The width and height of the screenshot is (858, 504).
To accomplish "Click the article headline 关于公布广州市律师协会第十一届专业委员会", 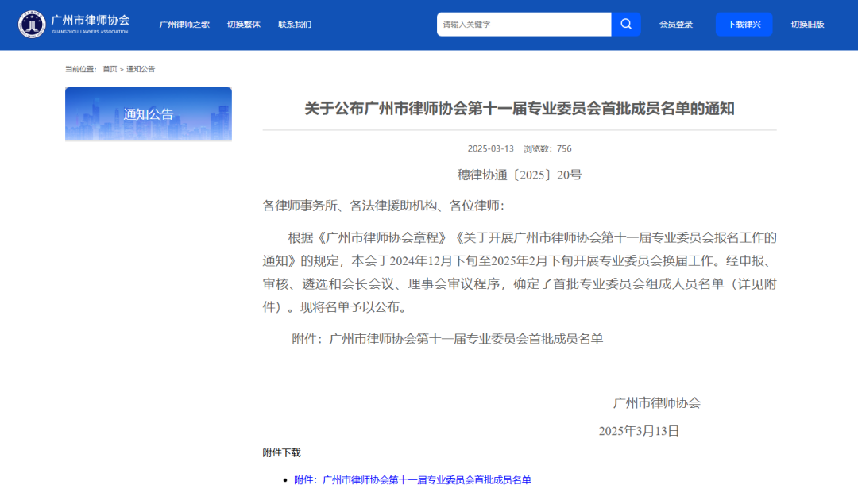I will click(x=520, y=108).
